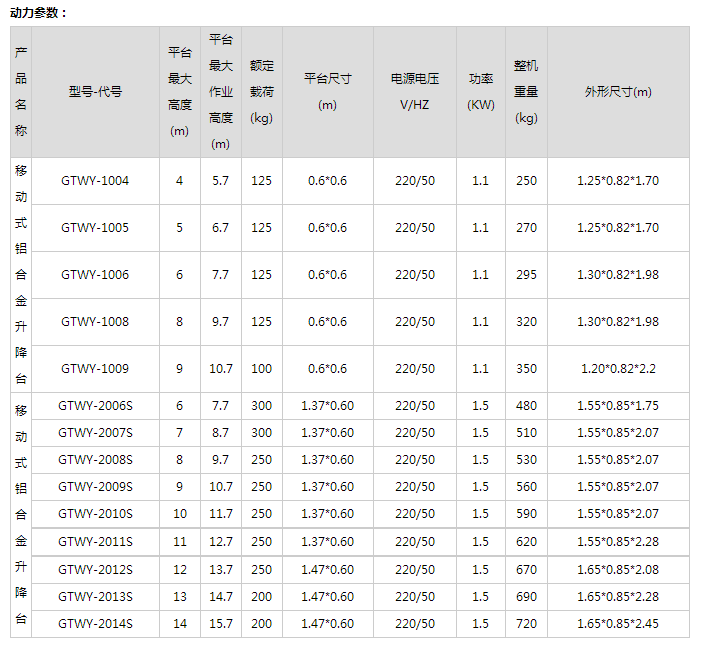The image size is (702, 646).
Task: Select model cell GTWY-2012S
Action: click(x=95, y=569)
